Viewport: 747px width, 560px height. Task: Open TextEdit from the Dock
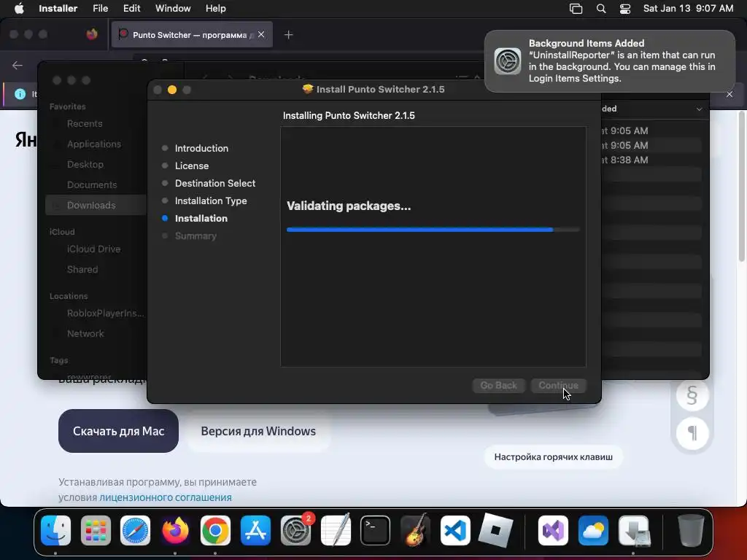336,531
